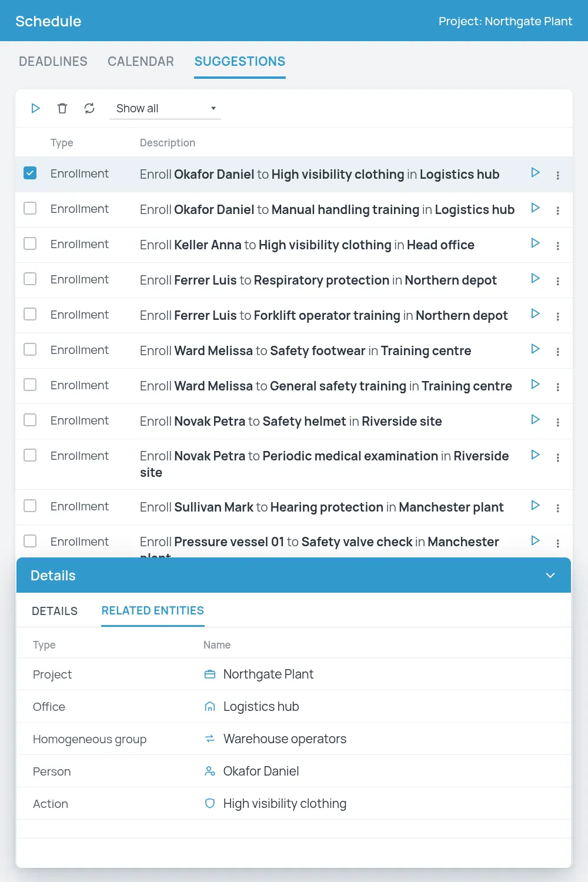Show row menu for Ward Melissa General safety training
This screenshot has width=588, height=882.
coord(557,387)
